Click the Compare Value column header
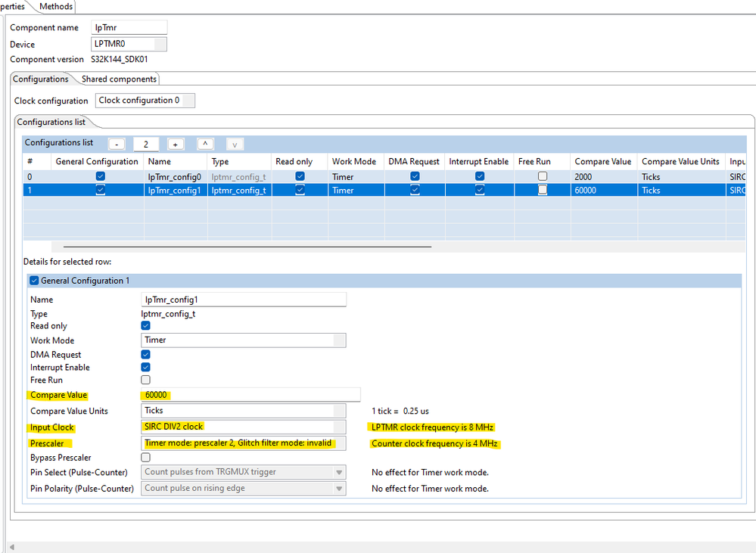 pos(604,162)
